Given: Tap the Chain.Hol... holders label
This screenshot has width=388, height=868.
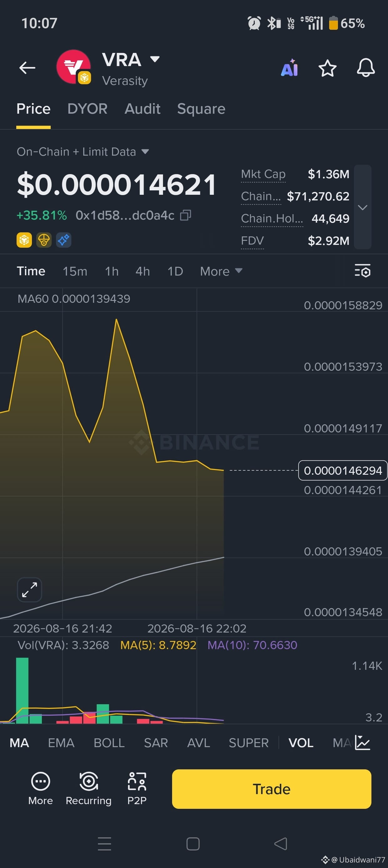Looking at the screenshot, I should [x=272, y=219].
